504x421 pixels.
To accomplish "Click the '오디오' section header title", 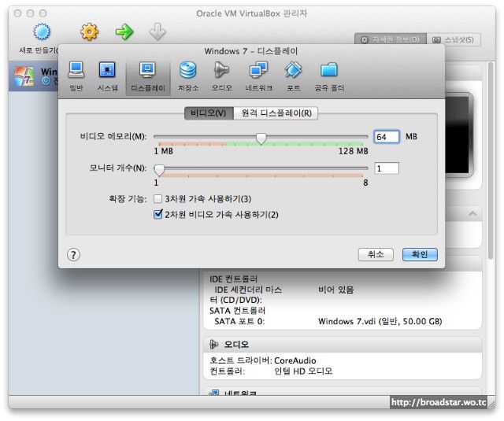I will pyautogui.click(x=236, y=345).
